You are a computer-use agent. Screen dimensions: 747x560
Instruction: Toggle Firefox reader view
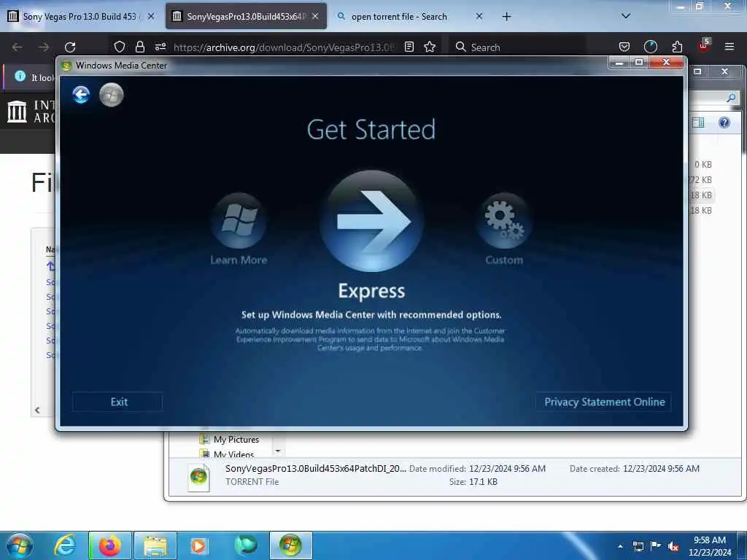(409, 47)
